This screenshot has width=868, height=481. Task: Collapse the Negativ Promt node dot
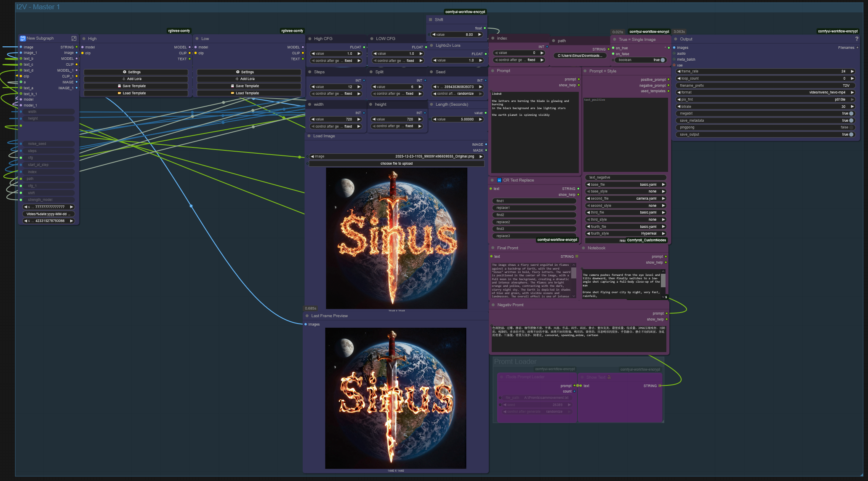[x=493, y=305]
